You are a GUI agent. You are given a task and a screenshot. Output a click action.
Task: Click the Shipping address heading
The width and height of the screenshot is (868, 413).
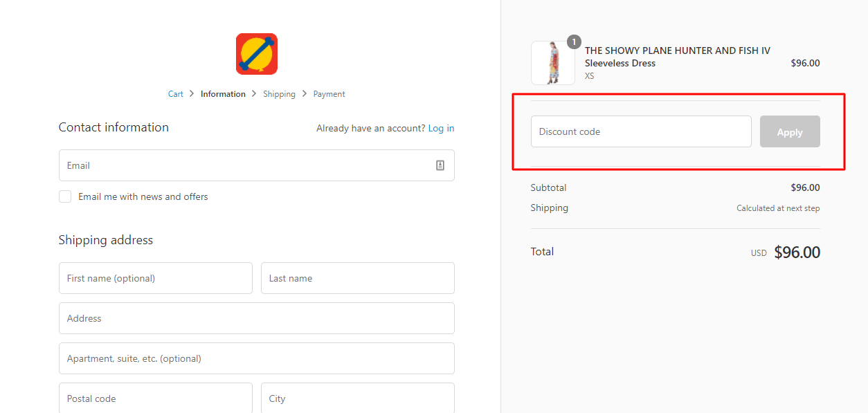coord(106,240)
